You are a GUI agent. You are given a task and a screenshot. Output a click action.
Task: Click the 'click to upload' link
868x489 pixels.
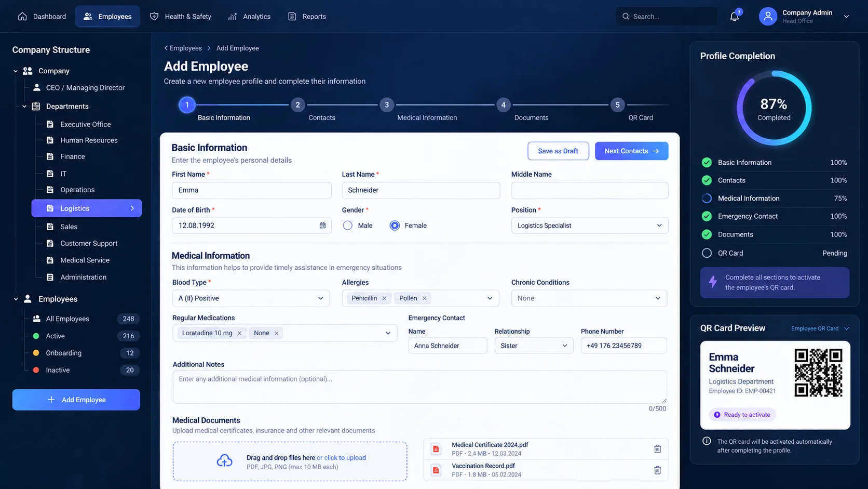click(x=345, y=458)
